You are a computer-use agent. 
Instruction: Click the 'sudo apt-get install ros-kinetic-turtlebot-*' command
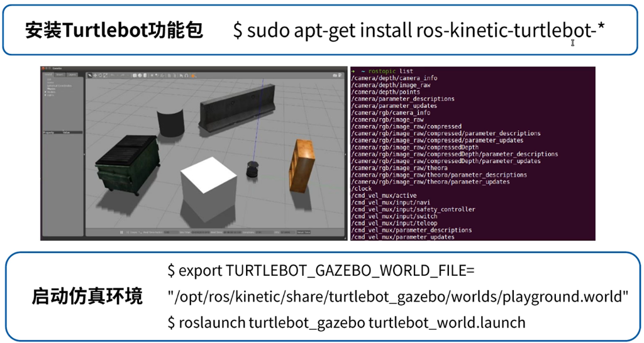[x=418, y=30]
